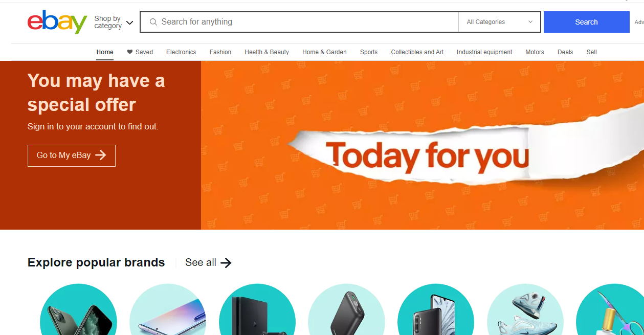
Task: Select the power bank brand circle
Action: [x=346, y=309]
